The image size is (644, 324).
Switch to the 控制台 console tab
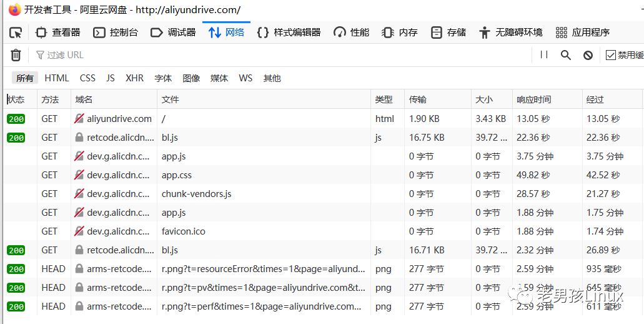(116, 33)
